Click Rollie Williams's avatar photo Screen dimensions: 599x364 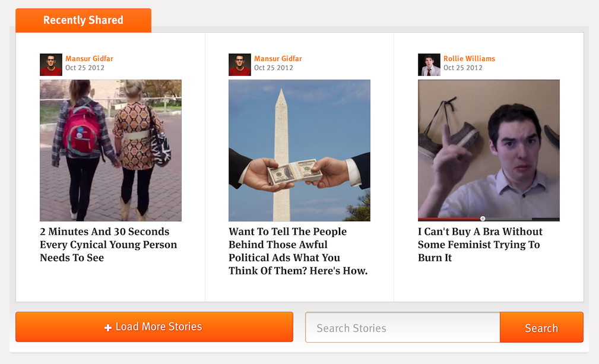click(429, 64)
